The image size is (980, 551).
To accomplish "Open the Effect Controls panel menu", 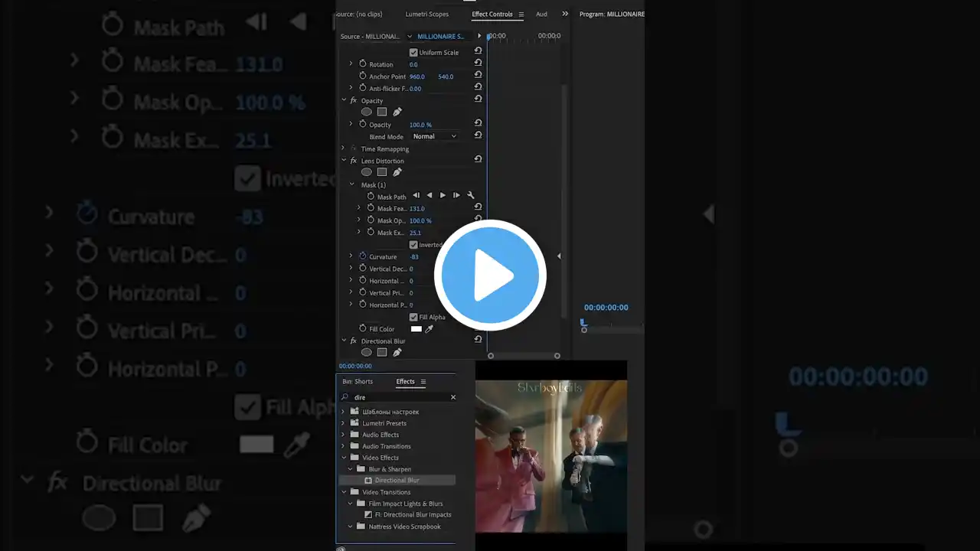I will click(x=521, y=15).
